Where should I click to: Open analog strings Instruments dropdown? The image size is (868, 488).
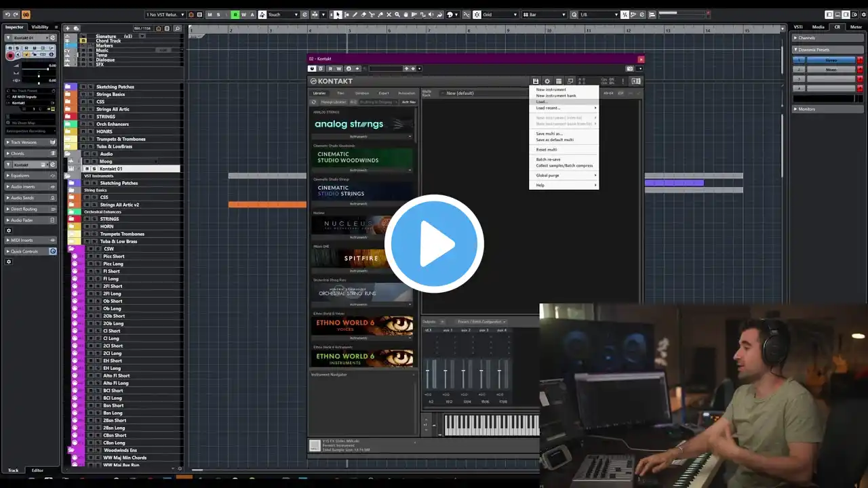tap(362, 136)
